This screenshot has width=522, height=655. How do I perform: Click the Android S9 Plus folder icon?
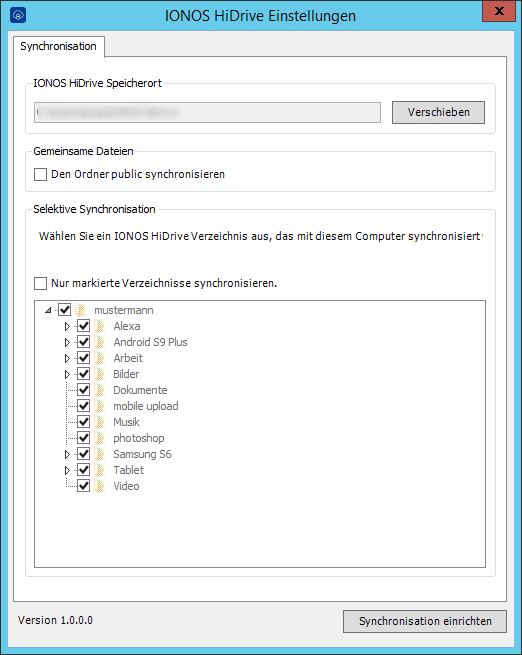pyautogui.click(x=100, y=342)
